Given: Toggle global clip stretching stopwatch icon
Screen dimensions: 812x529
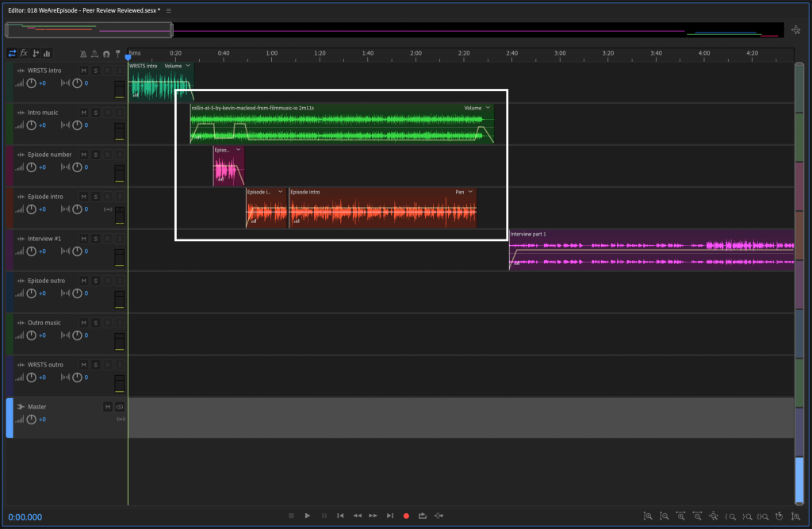Looking at the screenshot, I should pyautogui.click(x=94, y=53).
